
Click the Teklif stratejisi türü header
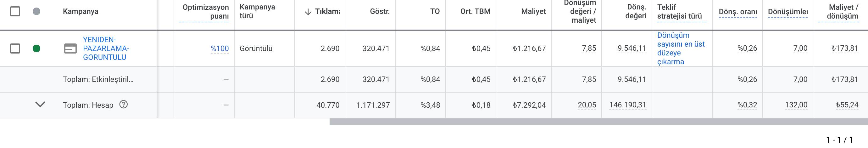click(679, 11)
